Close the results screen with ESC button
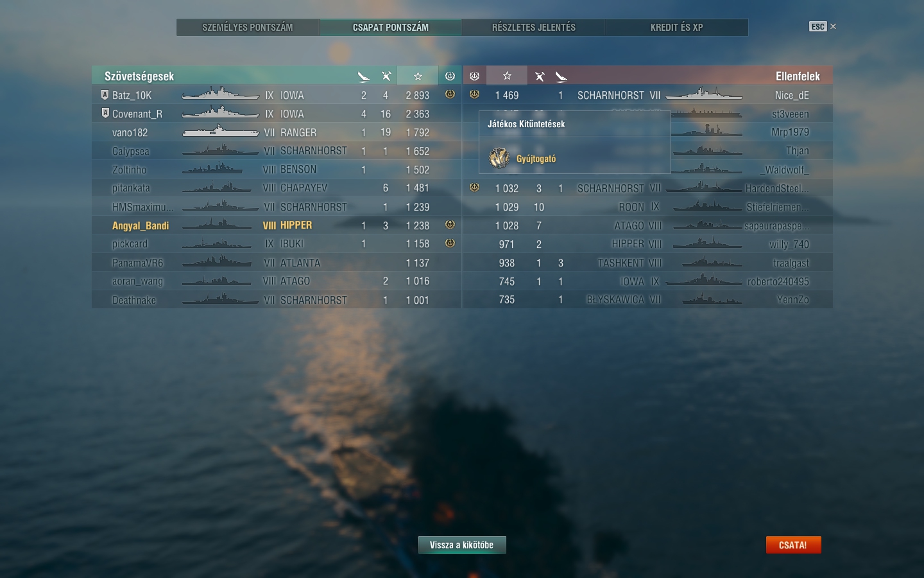 (817, 26)
